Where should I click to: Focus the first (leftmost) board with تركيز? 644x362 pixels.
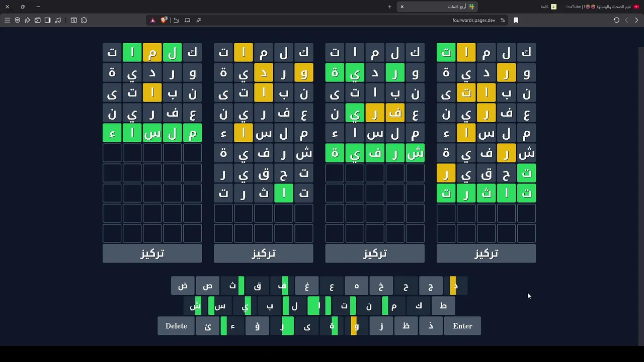152,253
